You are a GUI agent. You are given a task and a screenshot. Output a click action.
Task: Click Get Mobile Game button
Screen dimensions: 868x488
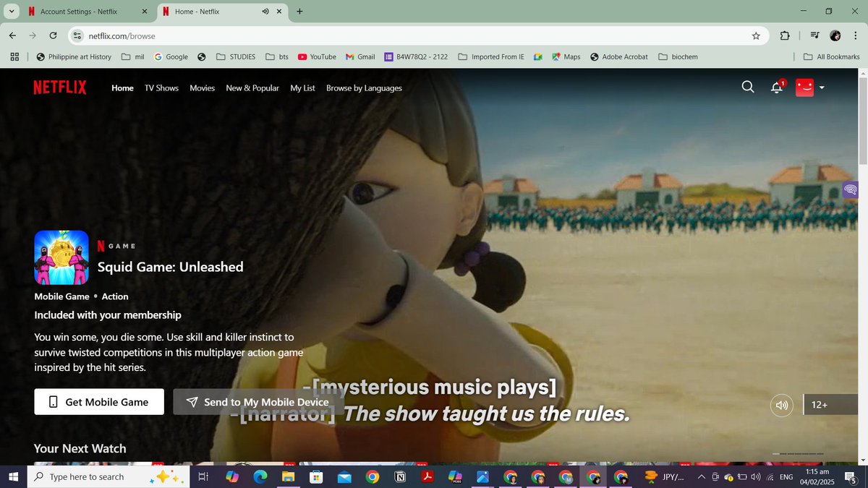[x=99, y=402]
